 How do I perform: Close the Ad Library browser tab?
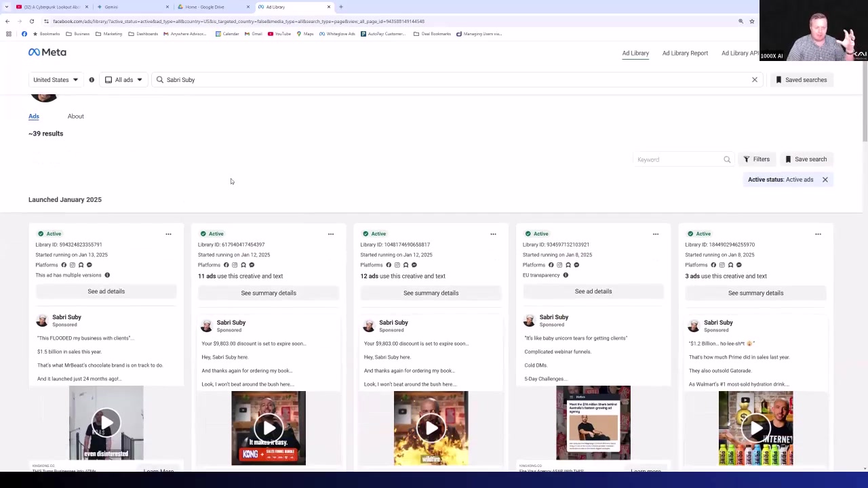point(329,7)
